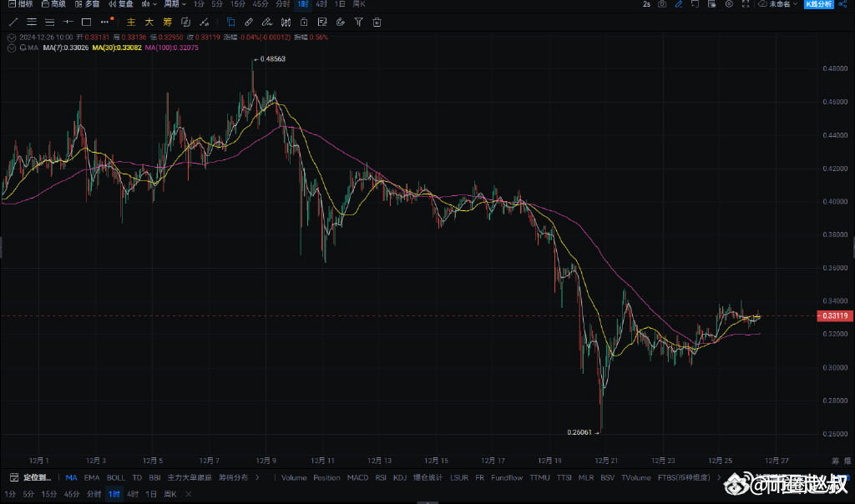Open the chart type dropdown next to 复盘
The width and height of the screenshot is (855, 504).
149,4
